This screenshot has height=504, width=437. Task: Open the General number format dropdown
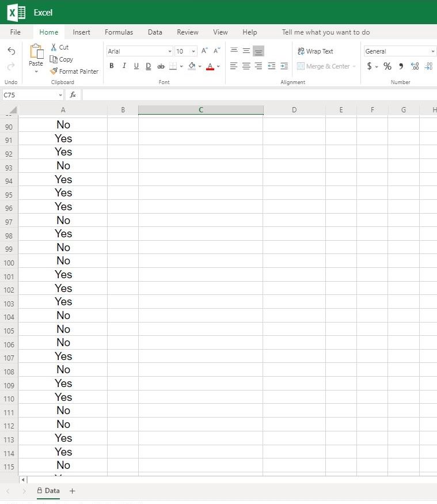[433, 51]
